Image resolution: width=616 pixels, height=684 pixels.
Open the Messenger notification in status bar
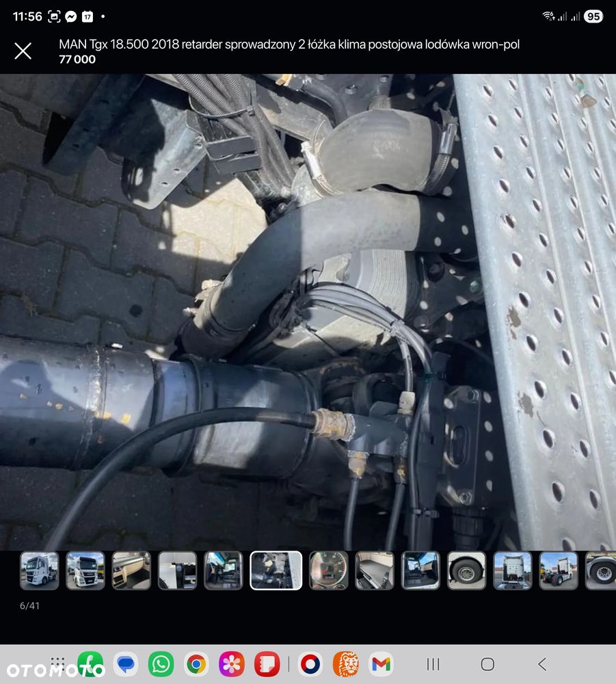click(70, 16)
